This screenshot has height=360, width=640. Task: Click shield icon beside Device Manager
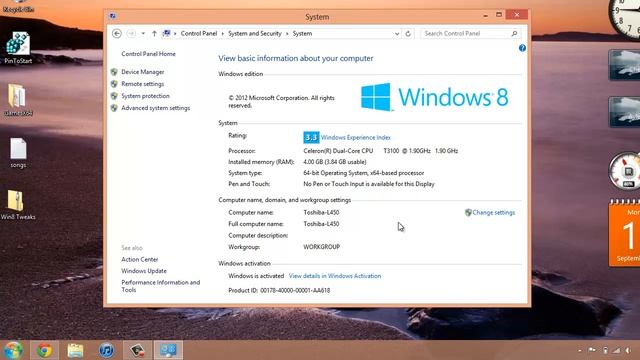pos(114,72)
